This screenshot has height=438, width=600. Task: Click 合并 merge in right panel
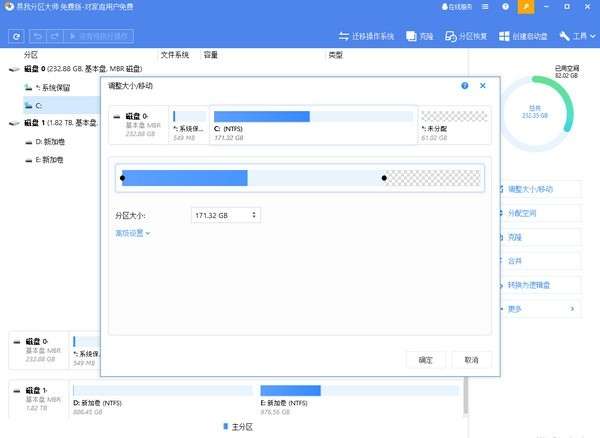[540, 261]
